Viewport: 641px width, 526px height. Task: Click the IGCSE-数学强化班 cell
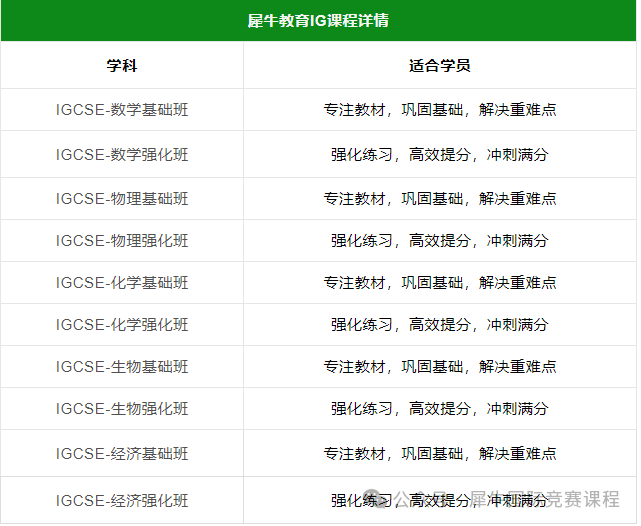(122, 154)
